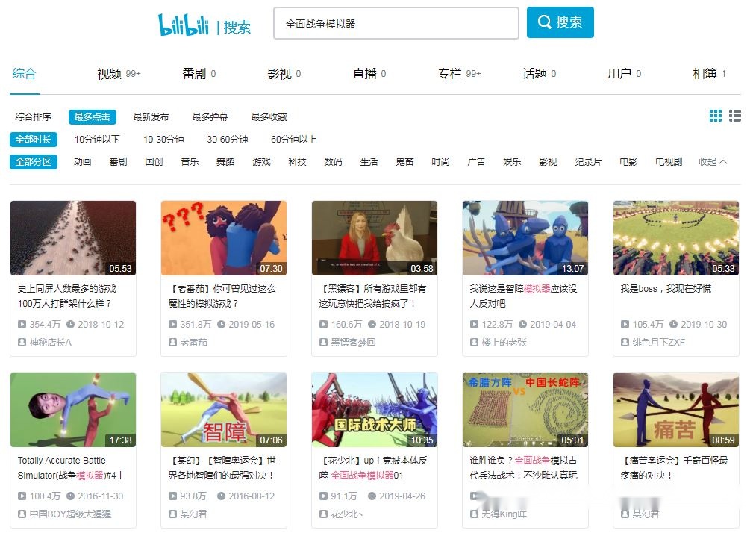
Task: Open the 番剧 tab
Action: 199,73
